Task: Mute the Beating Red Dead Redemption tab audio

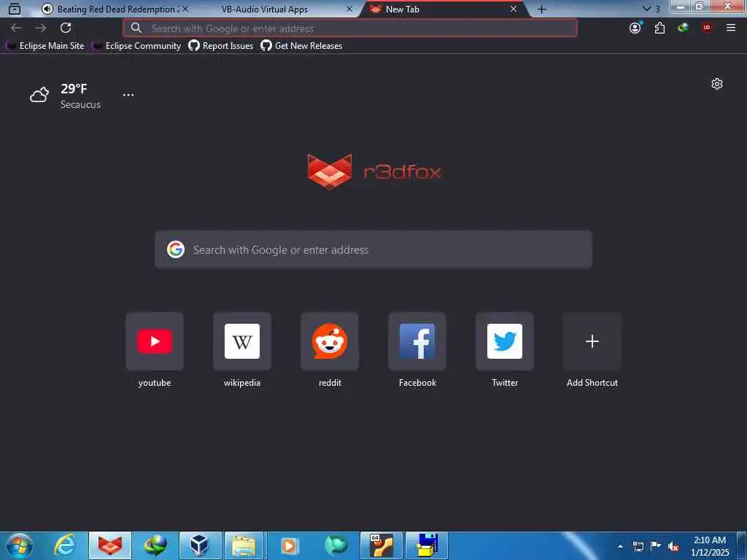Action: (x=47, y=9)
